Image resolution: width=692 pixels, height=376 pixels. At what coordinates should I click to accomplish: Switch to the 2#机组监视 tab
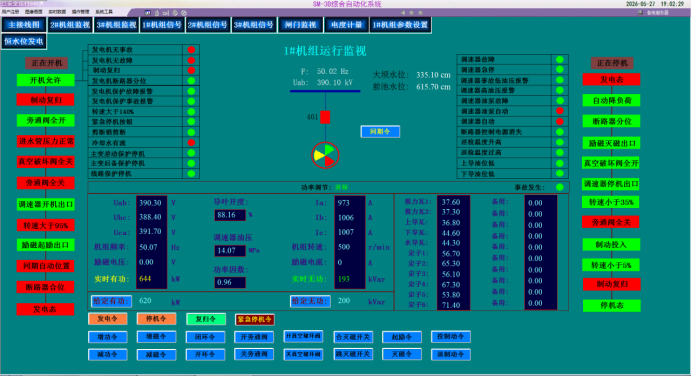(70, 25)
